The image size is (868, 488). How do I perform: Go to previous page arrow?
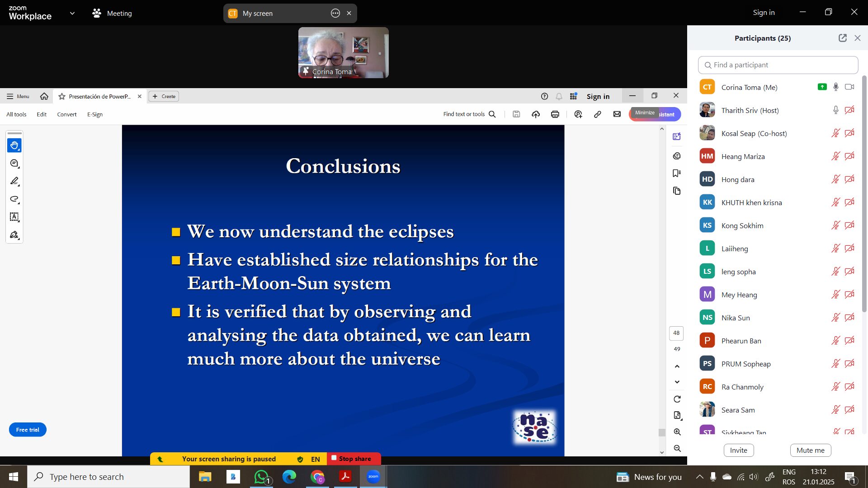point(677,366)
